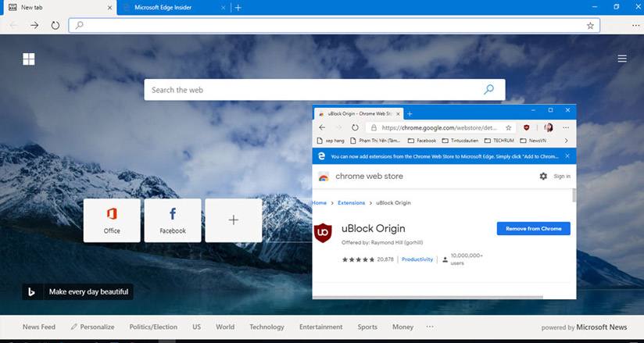Open Politics/Election news category
Viewport: 644px width, 343px height.
pyautogui.click(x=153, y=327)
